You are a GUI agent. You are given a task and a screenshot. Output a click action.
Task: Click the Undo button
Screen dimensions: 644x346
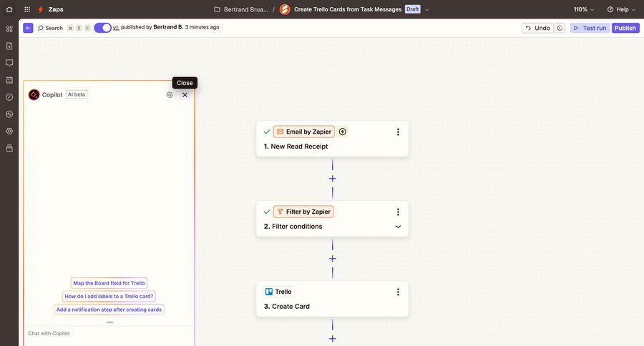tap(537, 28)
